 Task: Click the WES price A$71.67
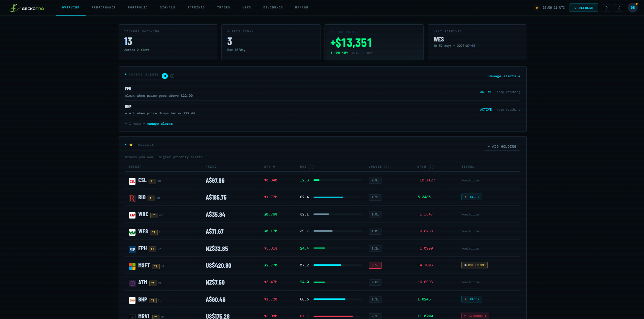[215, 232]
